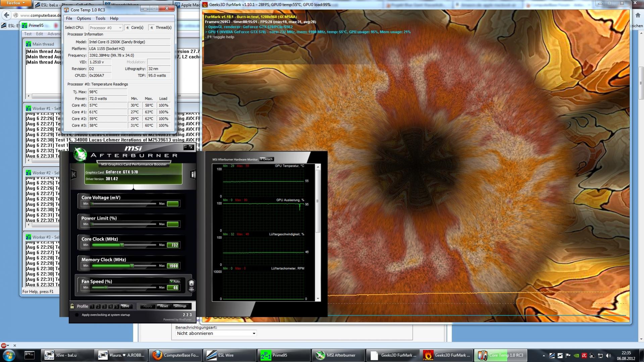Click the Reset button in Afterburner
The image size is (644, 362).
coord(164,306)
